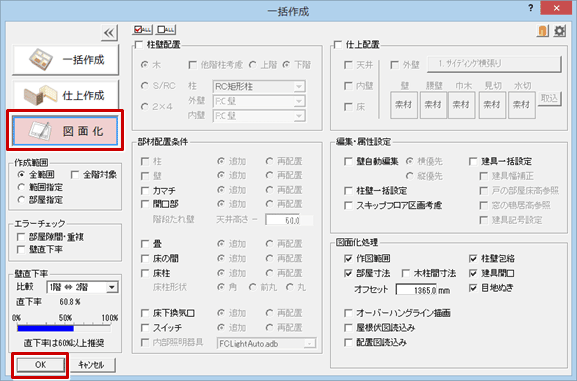
Task: Click the help question mark in title bar
Action: click(x=530, y=8)
